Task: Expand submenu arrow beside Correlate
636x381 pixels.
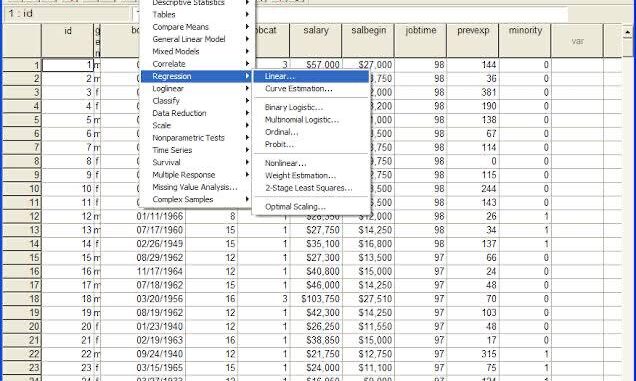Action: click(247, 64)
